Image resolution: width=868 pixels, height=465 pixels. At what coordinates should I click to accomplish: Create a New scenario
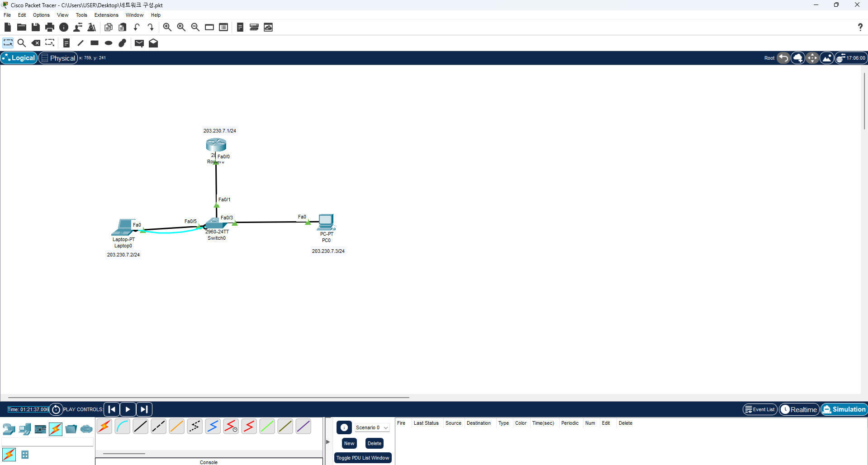349,443
